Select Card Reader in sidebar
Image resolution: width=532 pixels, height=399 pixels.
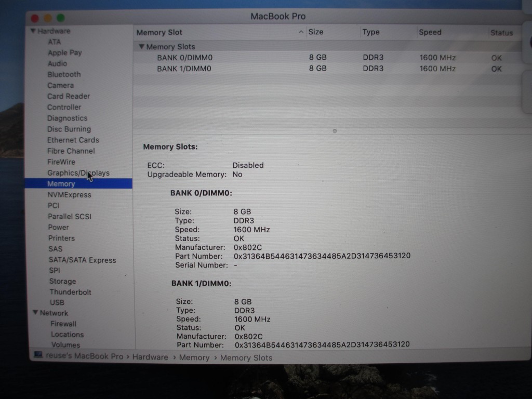69,96
